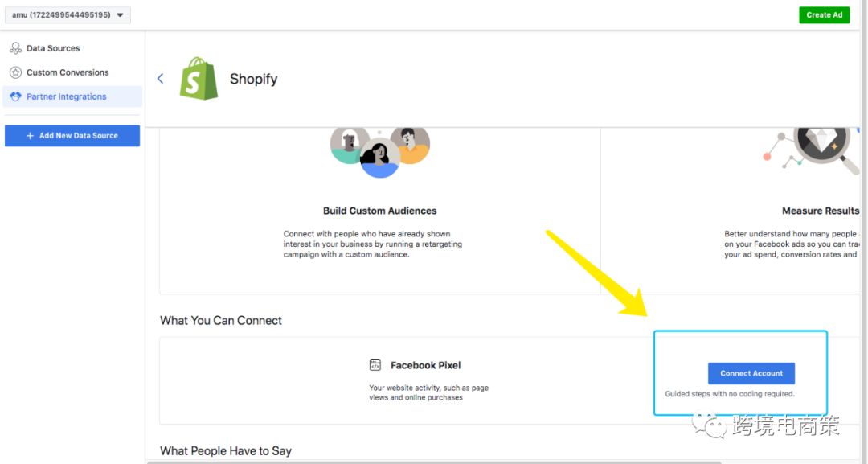Click the Connect Account button
The height and width of the screenshot is (464, 868).
(751, 374)
